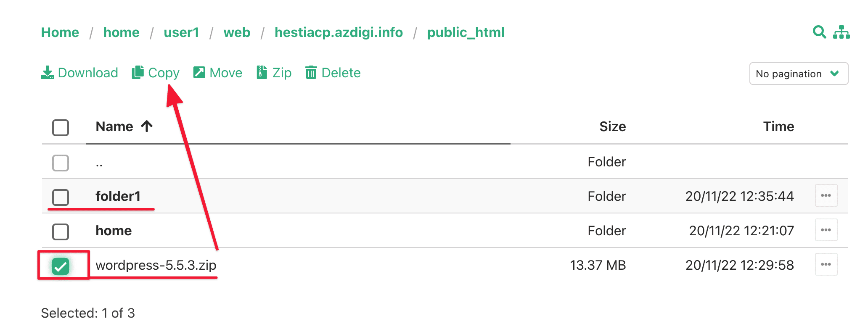Screen dimensions: 868x321
Task: Sort the list by Name column
Action: (x=114, y=126)
